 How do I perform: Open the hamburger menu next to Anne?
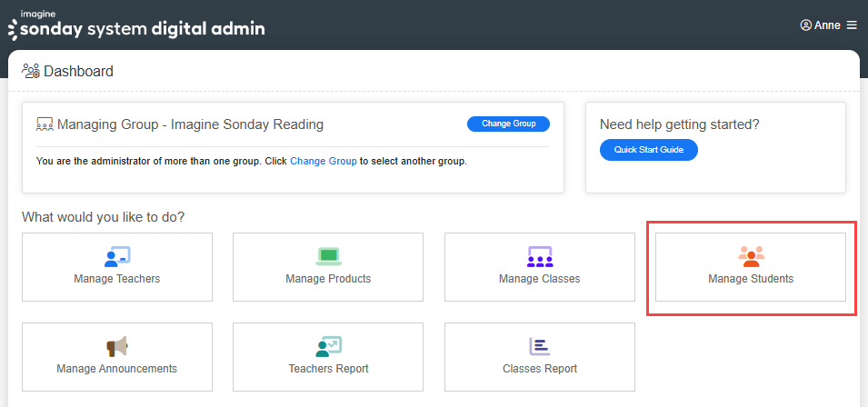[x=852, y=25]
